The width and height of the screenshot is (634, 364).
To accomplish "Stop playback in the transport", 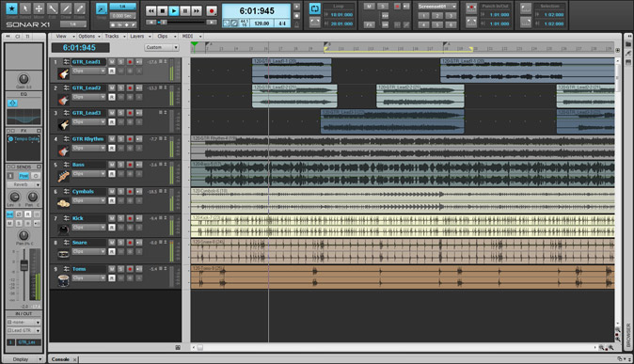I will (x=162, y=11).
